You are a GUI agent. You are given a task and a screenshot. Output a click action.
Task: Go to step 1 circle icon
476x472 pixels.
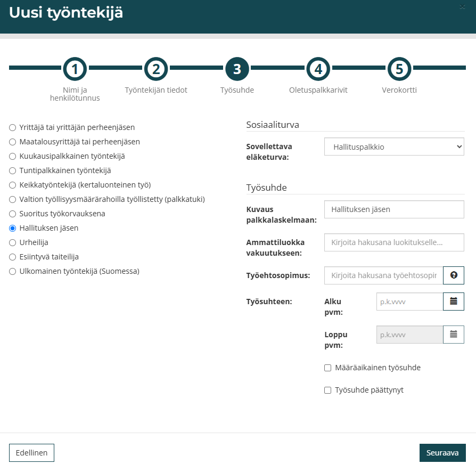[x=75, y=69]
